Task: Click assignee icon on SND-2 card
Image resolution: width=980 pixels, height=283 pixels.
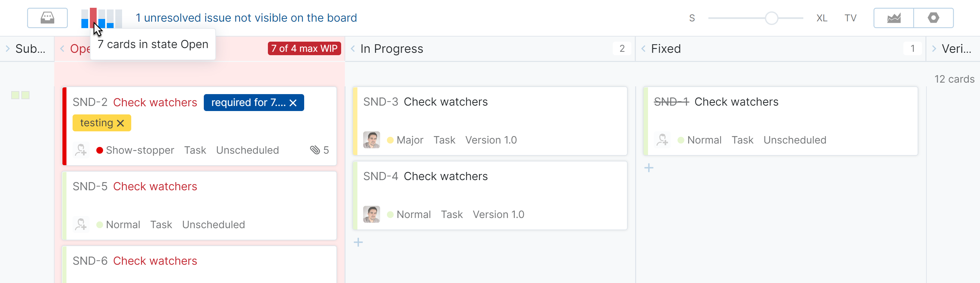Action: (x=81, y=150)
